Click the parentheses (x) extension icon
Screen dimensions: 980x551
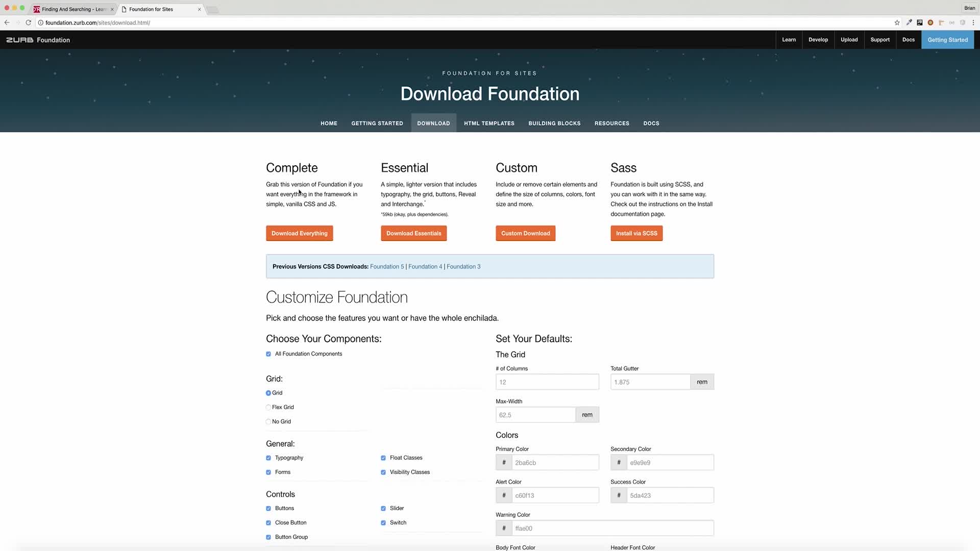pos(952,22)
